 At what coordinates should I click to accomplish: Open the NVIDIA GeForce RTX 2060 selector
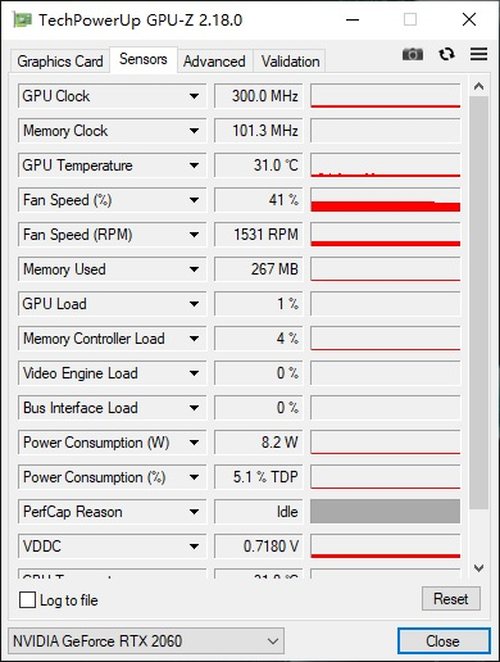click(x=146, y=641)
